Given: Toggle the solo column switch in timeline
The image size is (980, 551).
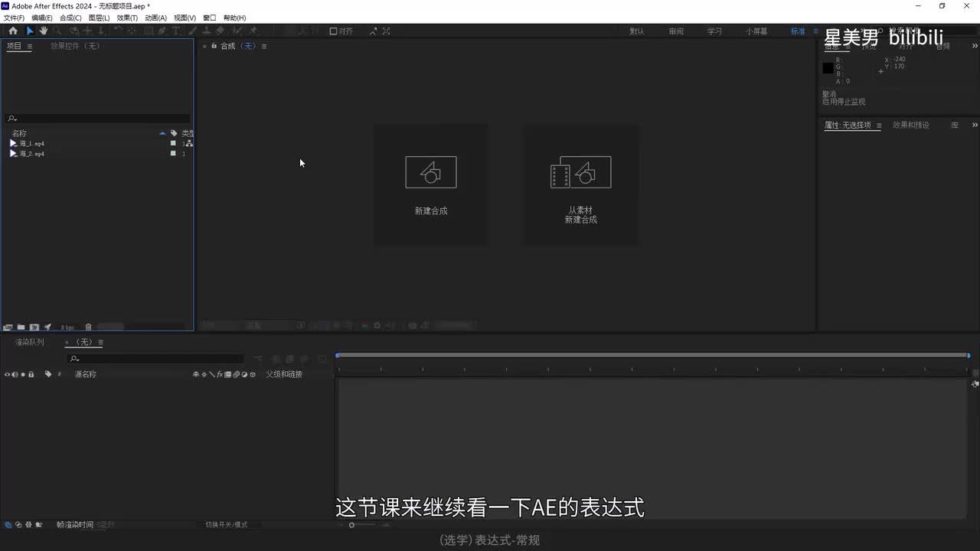Looking at the screenshot, I should (23, 374).
